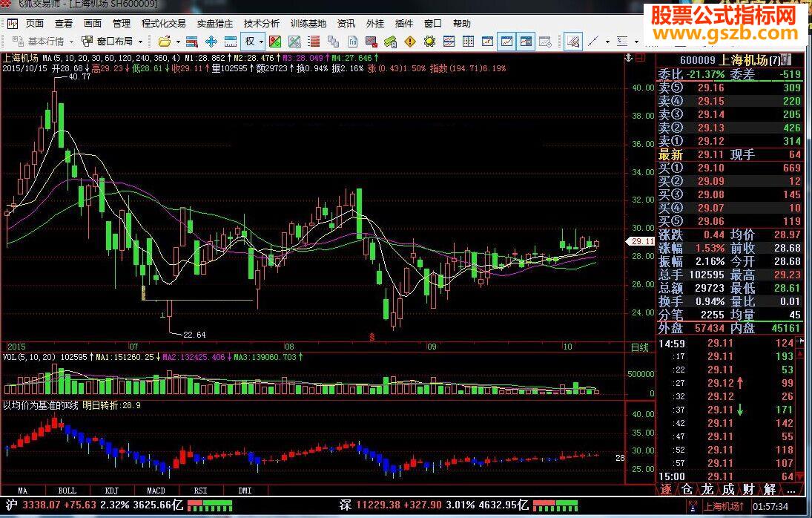Click the 日线 period label
This screenshot has height=518, width=812.
coord(638,347)
